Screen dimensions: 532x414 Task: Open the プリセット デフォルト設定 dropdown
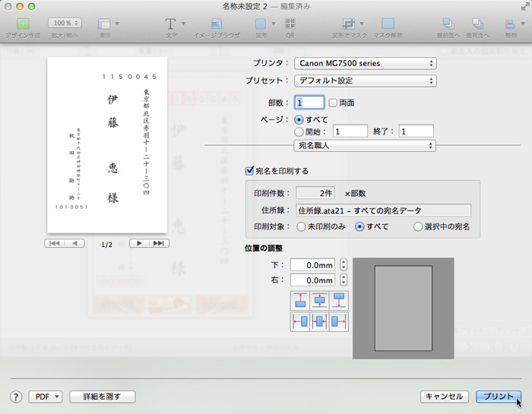click(364, 81)
